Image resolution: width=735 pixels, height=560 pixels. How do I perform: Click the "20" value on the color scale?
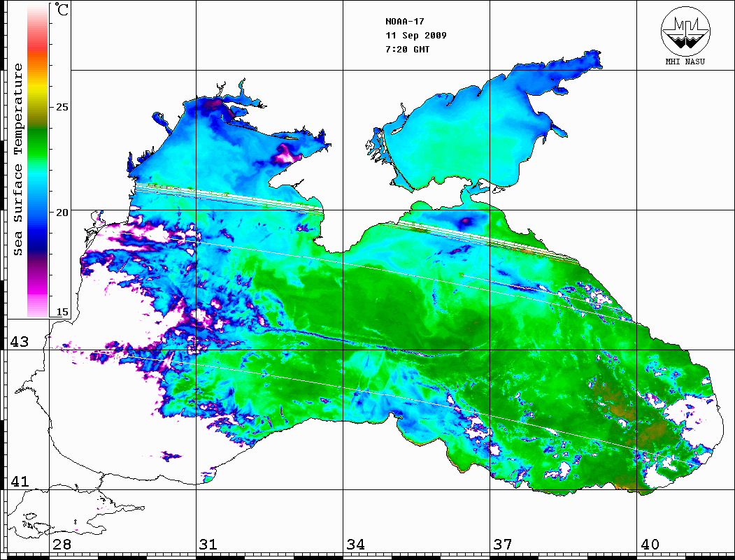(x=62, y=213)
